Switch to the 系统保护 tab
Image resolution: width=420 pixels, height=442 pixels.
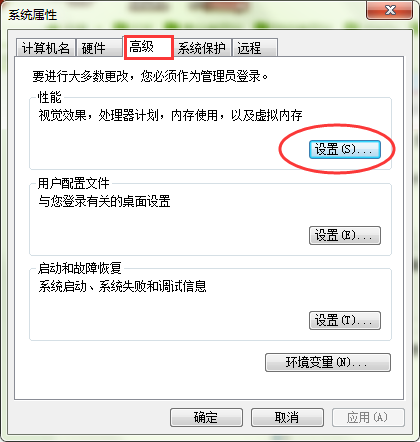(202, 48)
